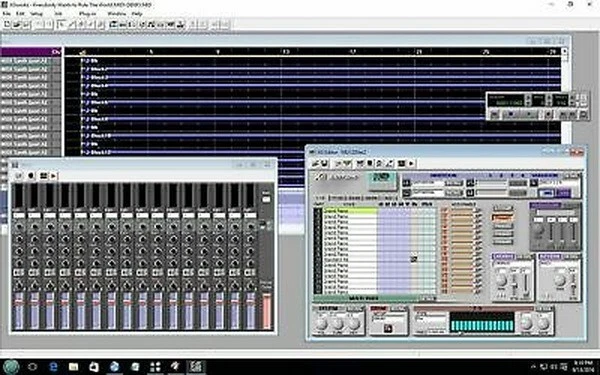Image resolution: width=600 pixels, height=375 pixels.
Task: Select the Standard Kit part row in XG Editor
Action: coord(350,259)
